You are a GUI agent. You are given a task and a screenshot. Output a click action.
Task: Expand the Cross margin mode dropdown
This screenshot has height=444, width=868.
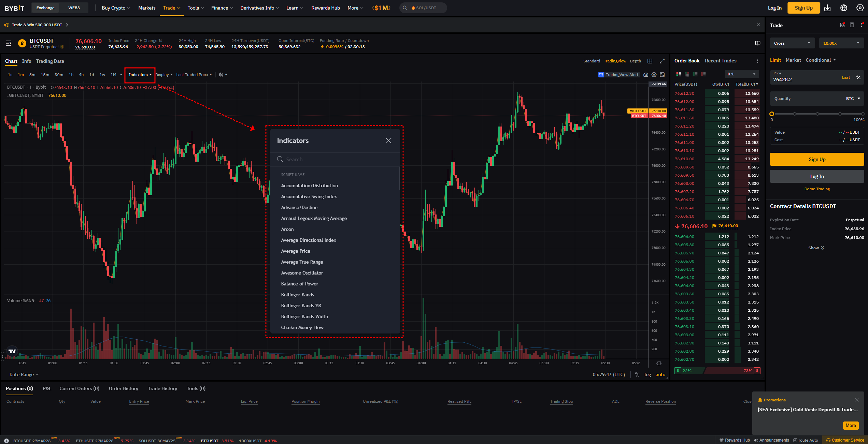click(792, 43)
